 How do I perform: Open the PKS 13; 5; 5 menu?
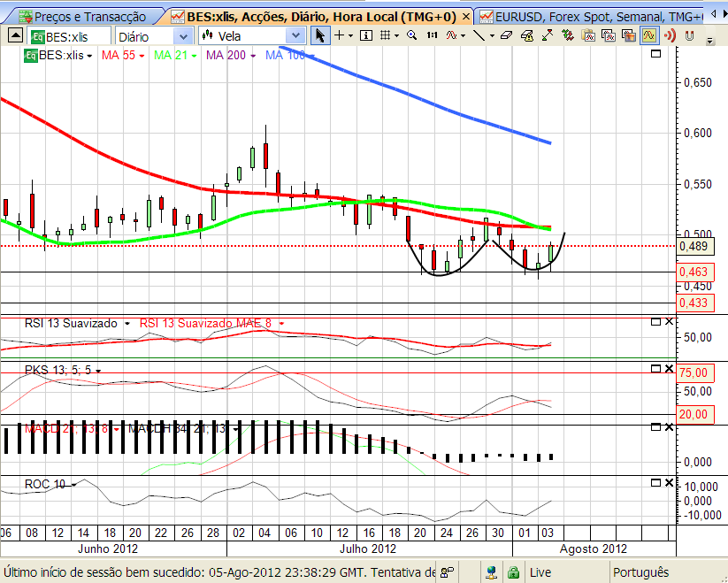98,371
